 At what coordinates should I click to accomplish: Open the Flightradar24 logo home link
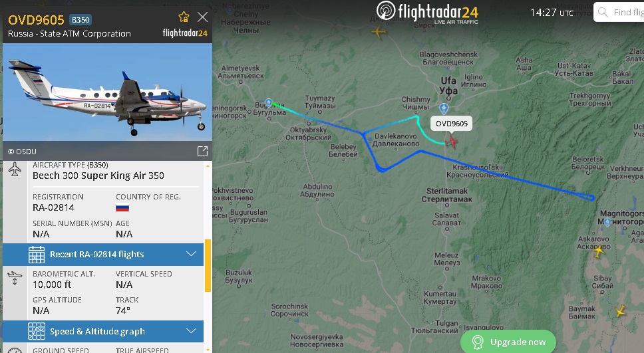[428, 13]
